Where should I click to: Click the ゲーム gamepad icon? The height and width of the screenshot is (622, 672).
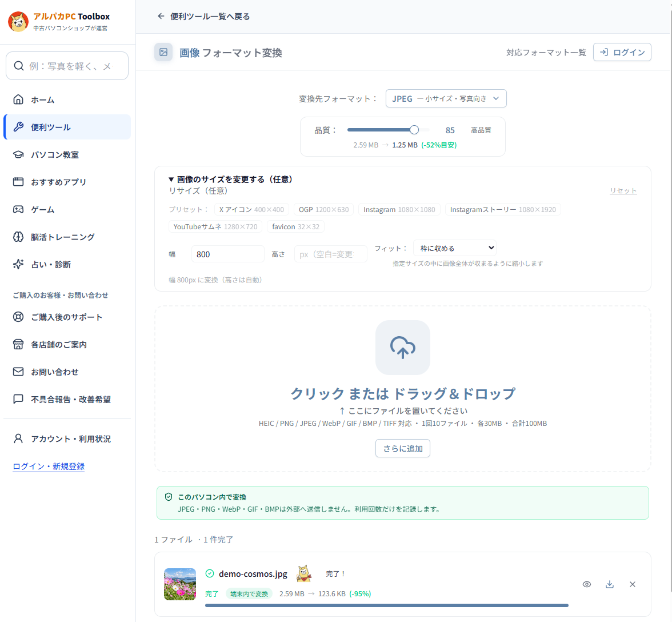coord(18,209)
